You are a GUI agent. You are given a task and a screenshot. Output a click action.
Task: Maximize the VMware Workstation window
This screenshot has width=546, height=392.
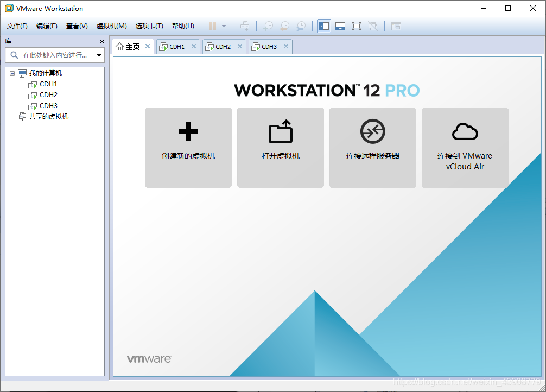(508, 8)
